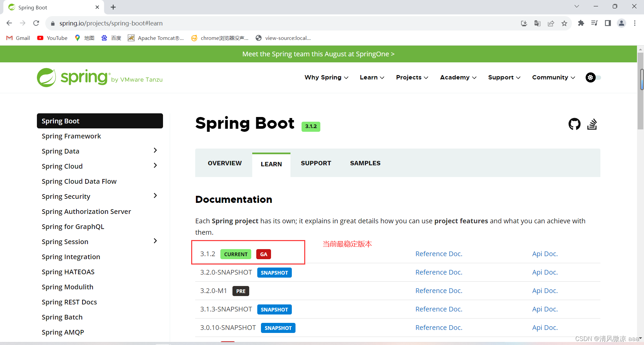Select Spring Boot in sidebar
644x345 pixels.
[100, 121]
